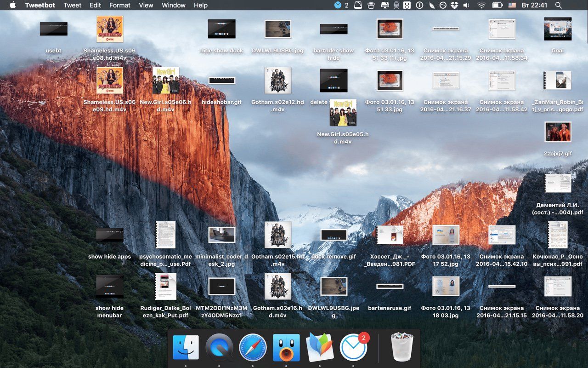
Task: Select the final file on the desktop
Action: pos(558,29)
